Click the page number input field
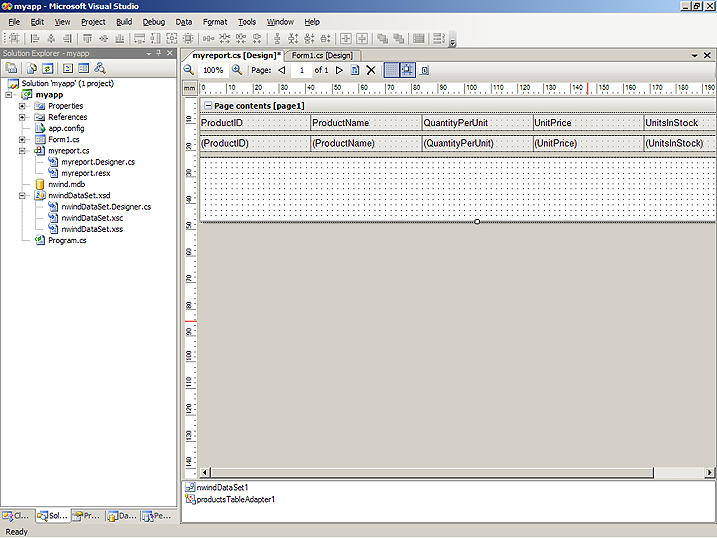Viewport: 717px width, 538px height. pos(301,70)
